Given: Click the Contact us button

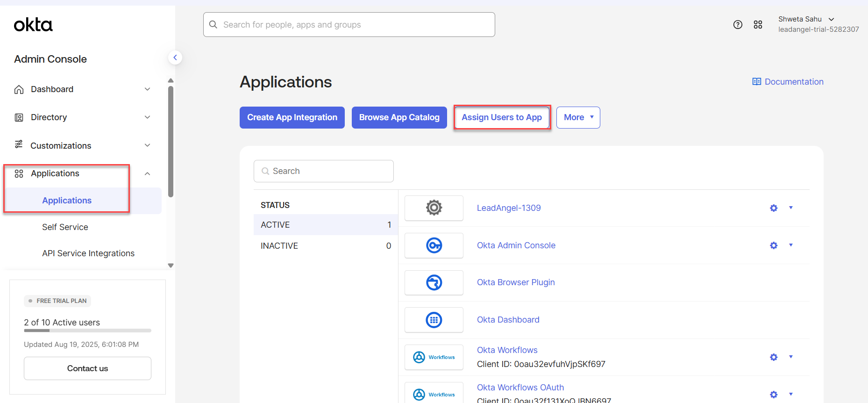Looking at the screenshot, I should (87, 368).
